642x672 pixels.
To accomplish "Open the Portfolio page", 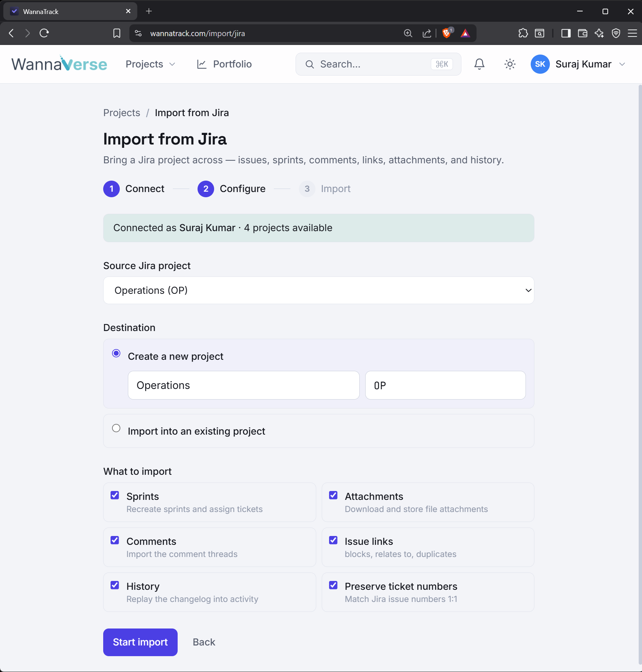I will pos(224,64).
